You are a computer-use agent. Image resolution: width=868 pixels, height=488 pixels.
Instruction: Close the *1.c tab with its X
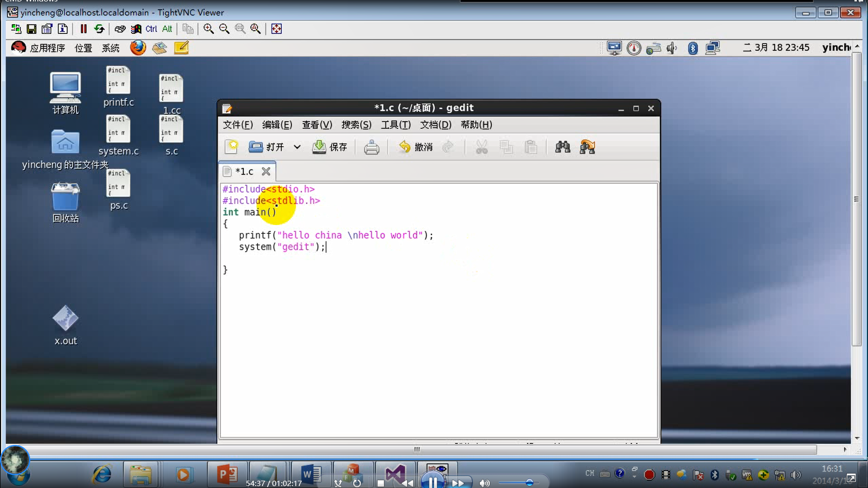tap(266, 171)
